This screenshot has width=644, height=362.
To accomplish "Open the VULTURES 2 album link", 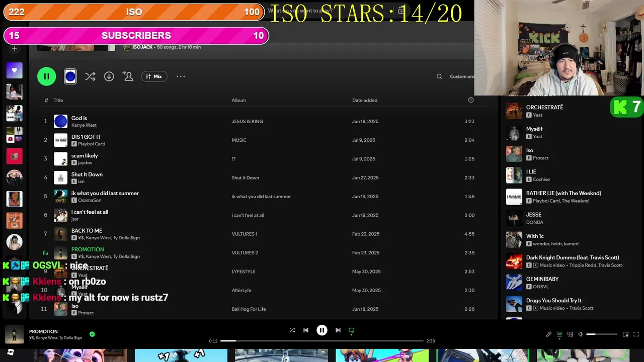I will pyautogui.click(x=245, y=253).
